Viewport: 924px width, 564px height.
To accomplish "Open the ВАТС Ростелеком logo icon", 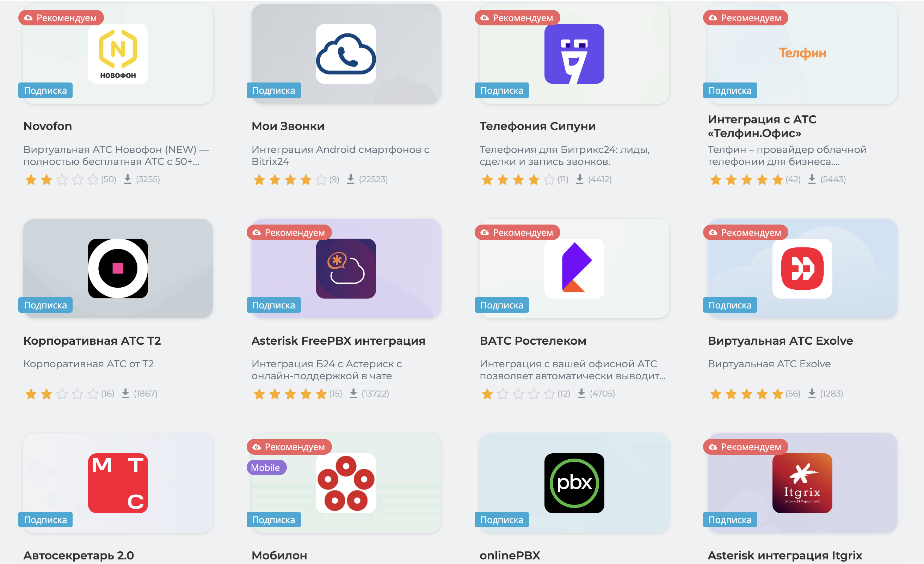I will [574, 269].
